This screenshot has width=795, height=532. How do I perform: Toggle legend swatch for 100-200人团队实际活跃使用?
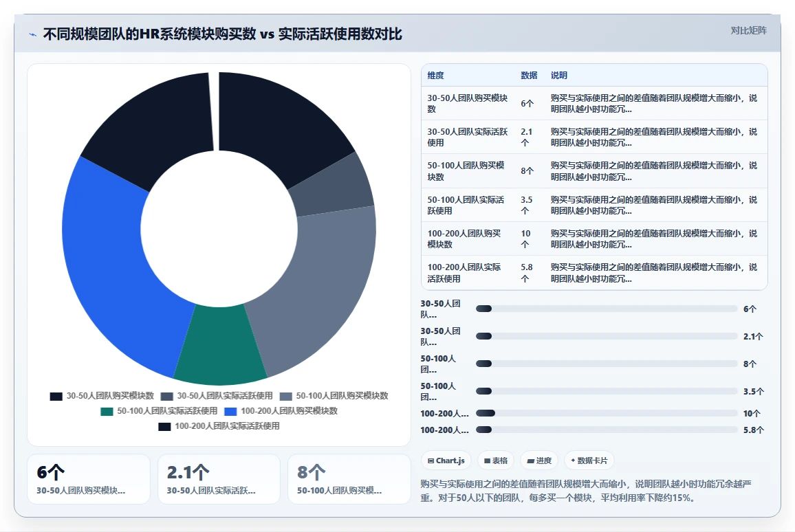click(165, 427)
